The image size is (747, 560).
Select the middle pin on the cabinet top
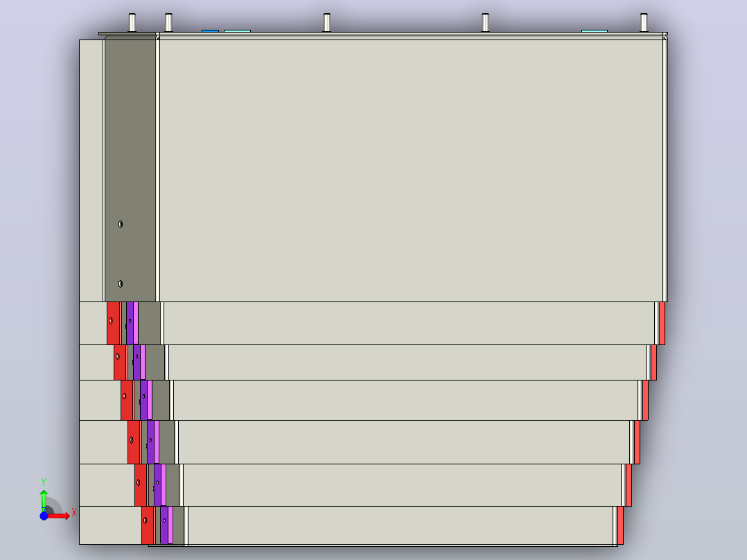point(327,22)
